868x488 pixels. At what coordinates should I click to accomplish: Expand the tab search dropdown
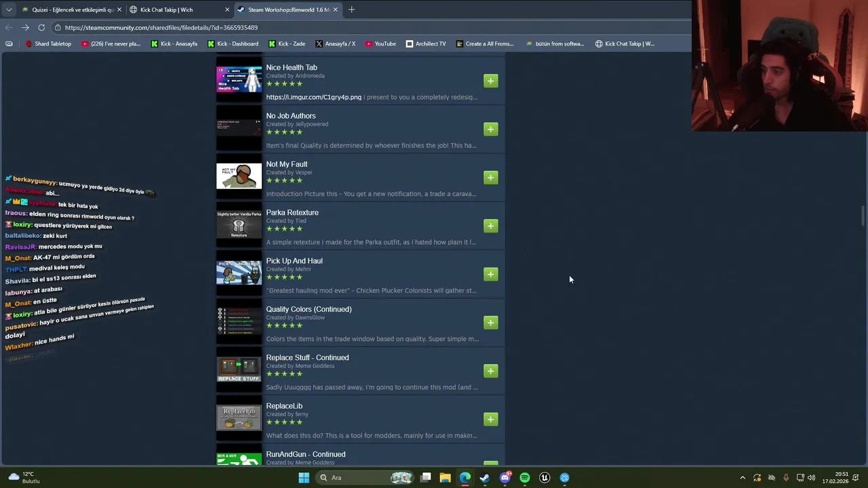[x=8, y=9]
